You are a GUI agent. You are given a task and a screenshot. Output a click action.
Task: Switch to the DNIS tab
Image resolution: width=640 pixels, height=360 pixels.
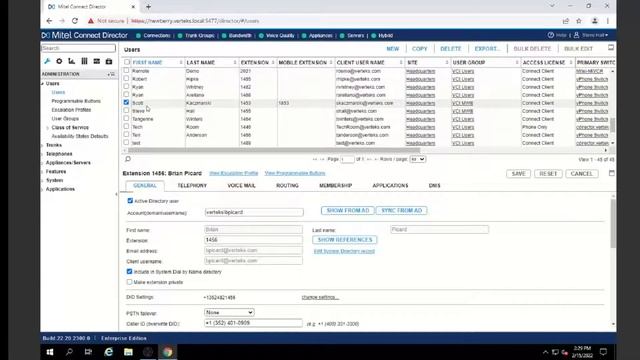point(434,185)
